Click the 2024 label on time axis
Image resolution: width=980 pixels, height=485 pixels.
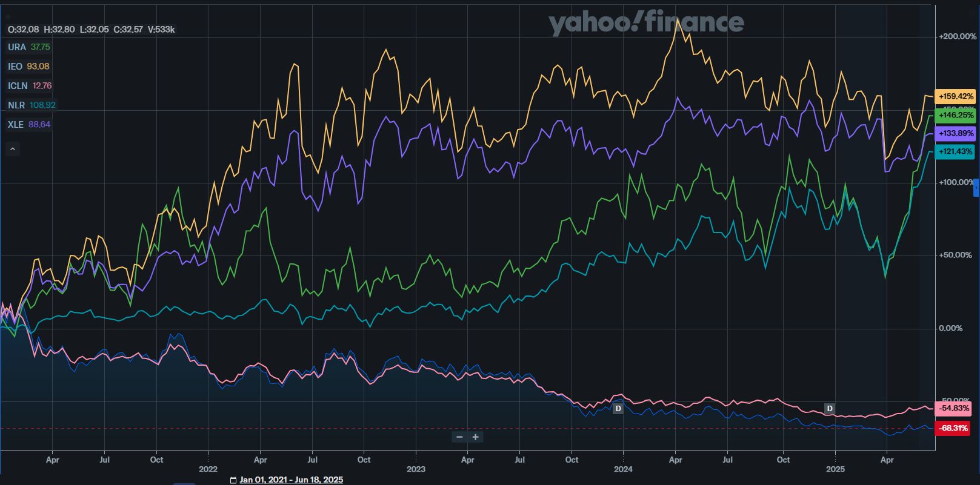(x=623, y=469)
